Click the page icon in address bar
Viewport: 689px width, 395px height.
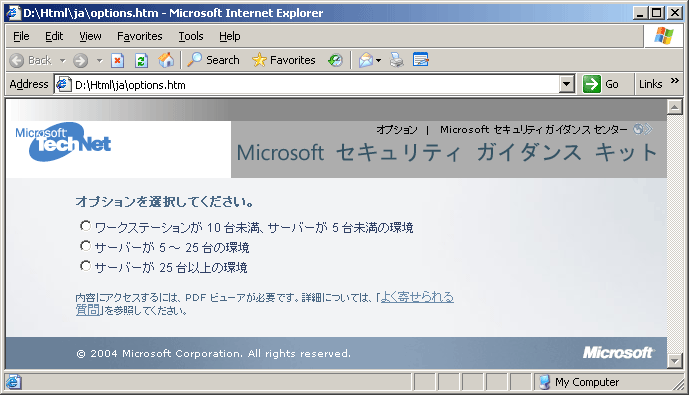[x=63, y=84]
